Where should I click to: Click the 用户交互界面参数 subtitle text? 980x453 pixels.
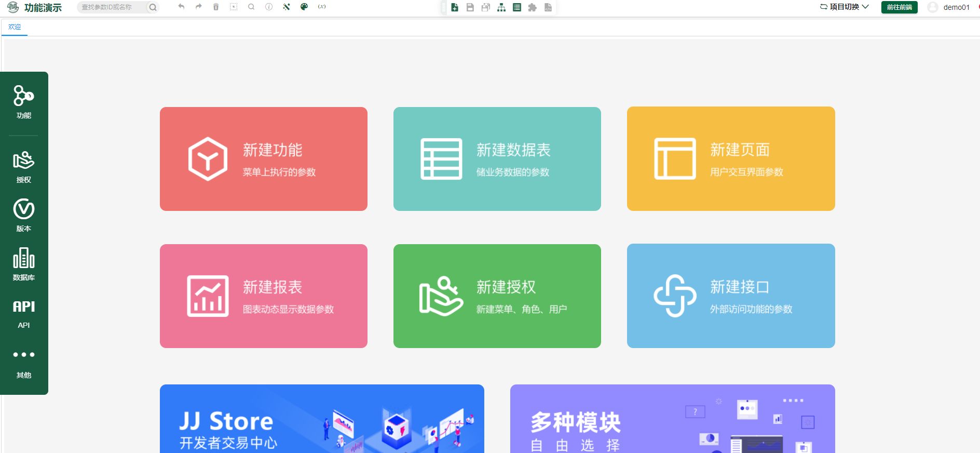pyautogui.click(x=746, y=172)
